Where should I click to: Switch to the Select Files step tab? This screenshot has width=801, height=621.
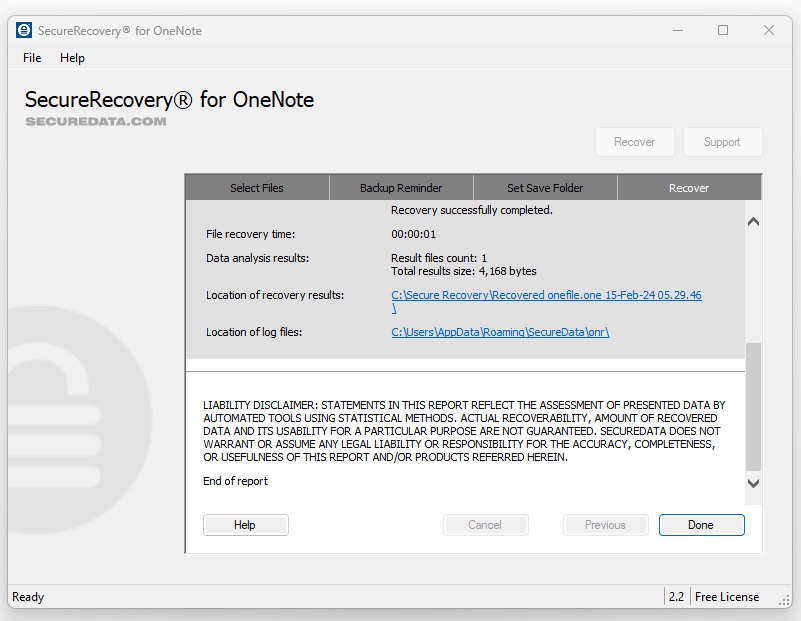coord(257,188)
